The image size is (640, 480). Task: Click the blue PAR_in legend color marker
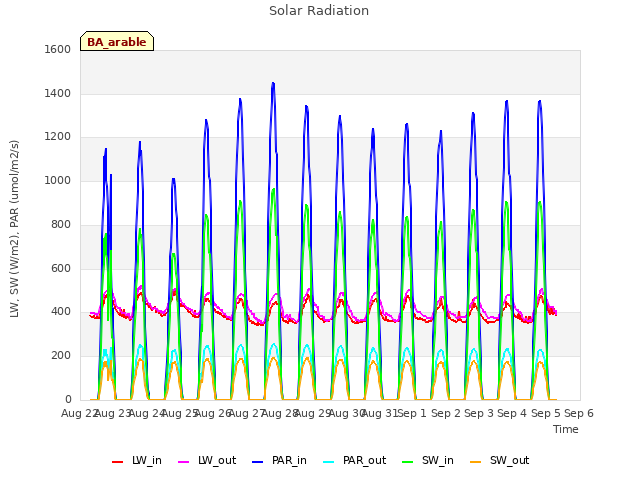258,462
